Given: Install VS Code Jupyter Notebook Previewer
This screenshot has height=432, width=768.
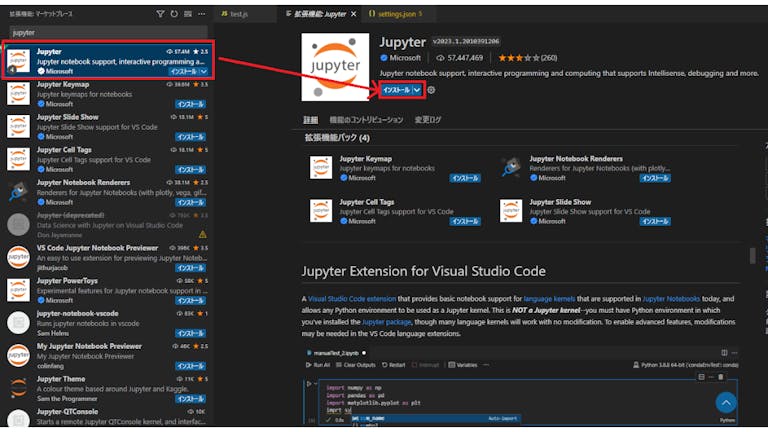Looking at the screenshot, I should (x=191, y=268).
